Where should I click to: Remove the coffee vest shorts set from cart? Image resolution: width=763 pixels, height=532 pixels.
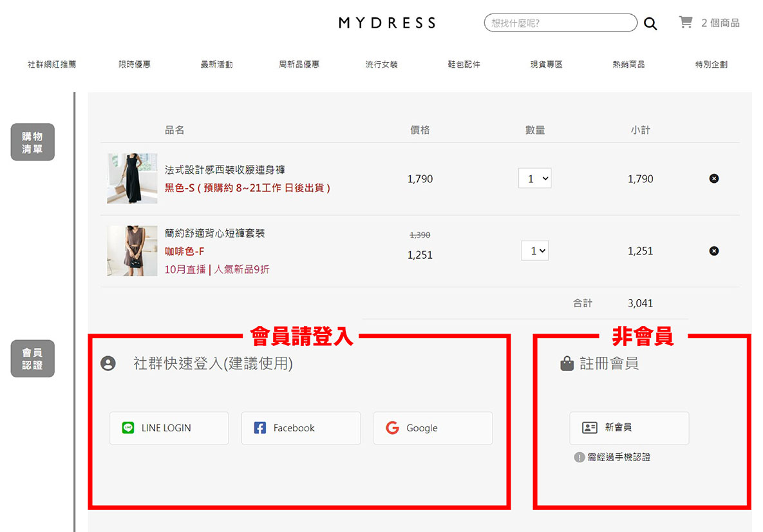click(x=714, y=251)
